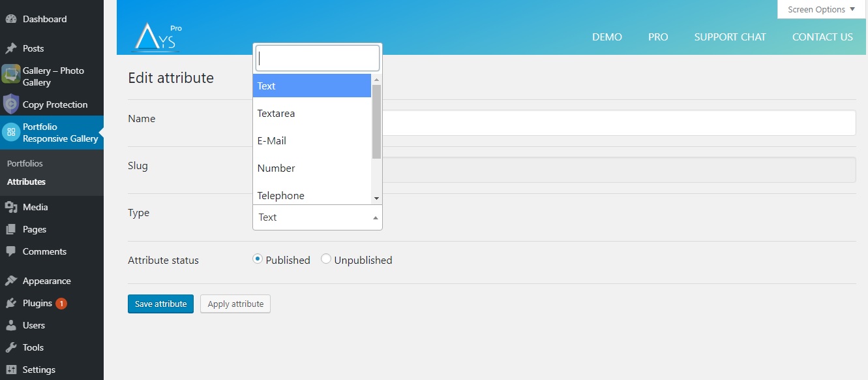Click the Portfolio Responsive Gallery grid icon
Viewport: 868px width, 380px height.
coord(10,133)
